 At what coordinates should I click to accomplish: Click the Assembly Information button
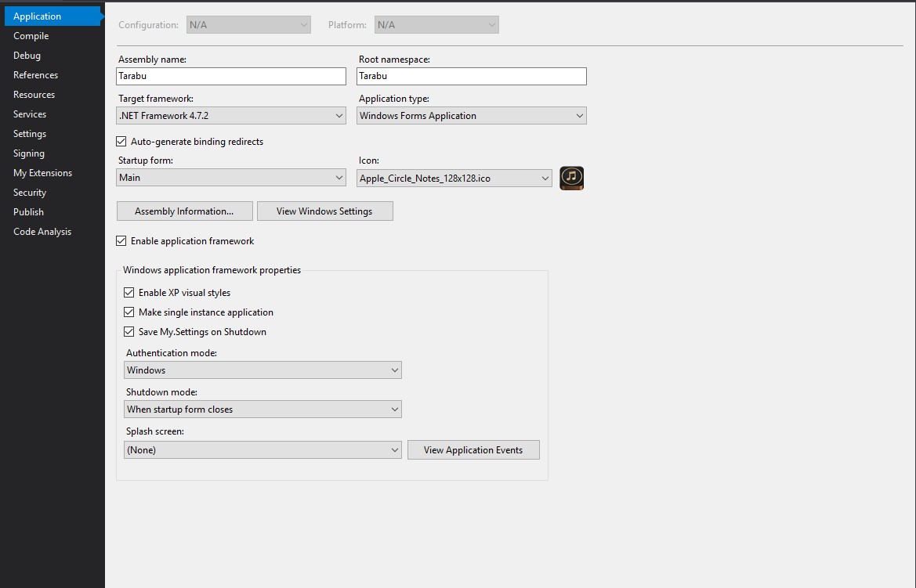(x=184, y=211)
